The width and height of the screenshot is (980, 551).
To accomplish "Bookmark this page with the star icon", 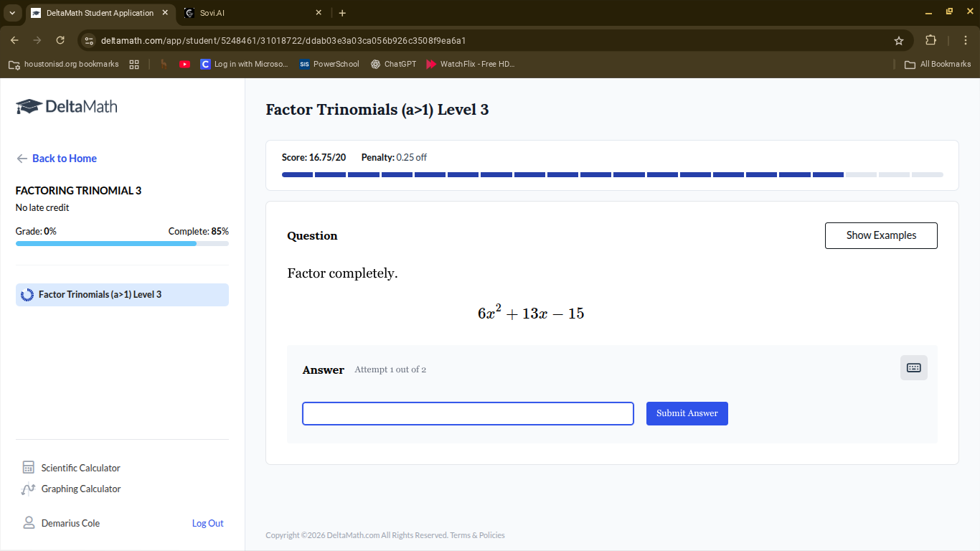I will click(x=899, y=41).
